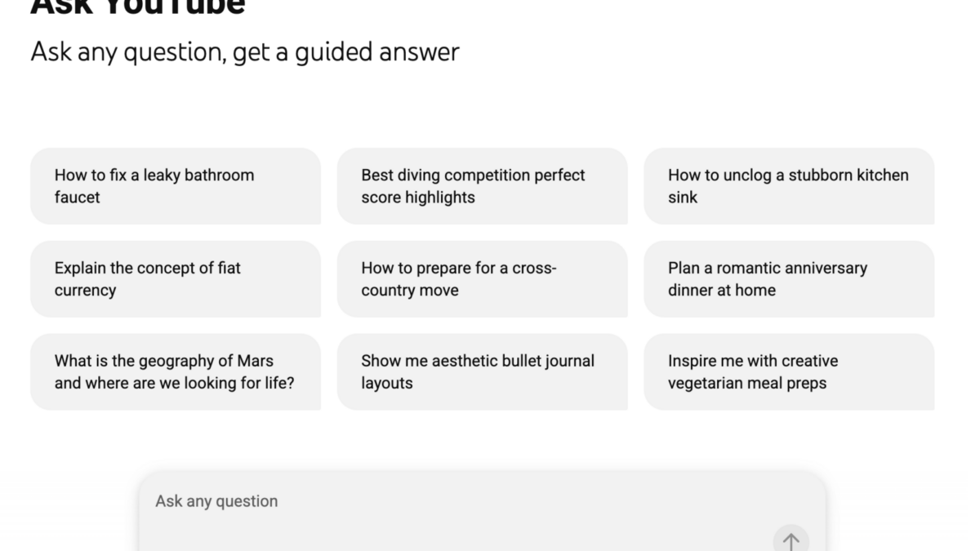Pick "How to unclog a stubborn kitchen sink"
The width and height of the screenshot is (980, 551).
click(789, 186)
